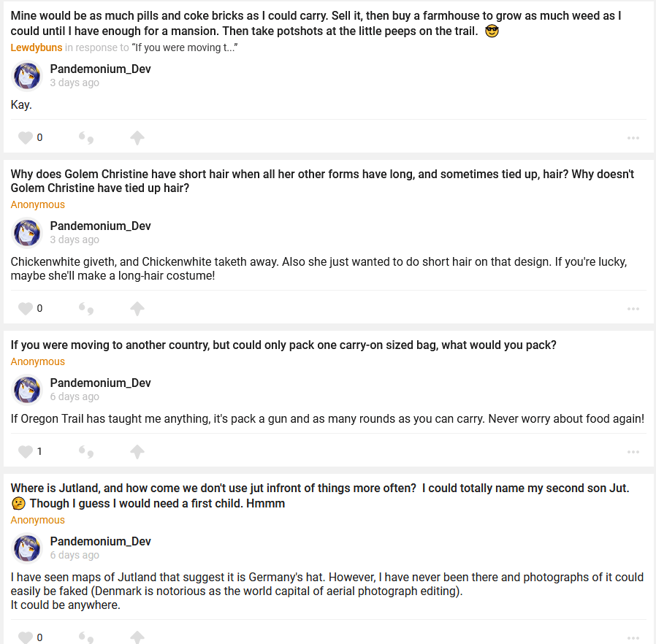Image resolution: width=656 pixels, height=644 pixels.
Task: Open three-dots menu on Golem Christine answer
Action: (633, 309)
